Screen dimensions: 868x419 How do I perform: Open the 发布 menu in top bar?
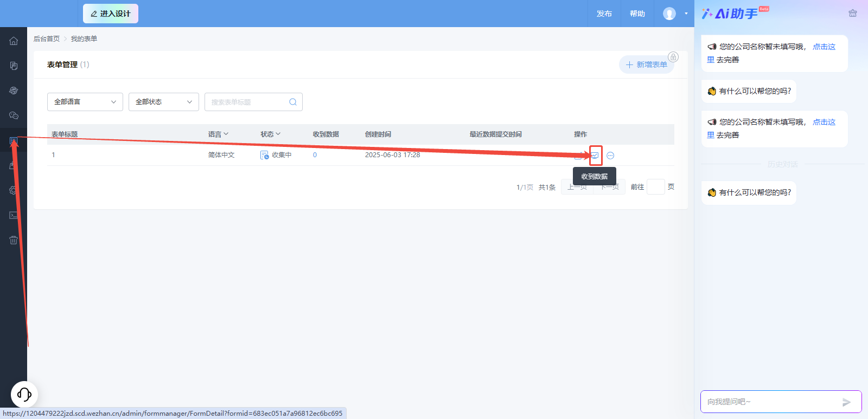(604, 14)
